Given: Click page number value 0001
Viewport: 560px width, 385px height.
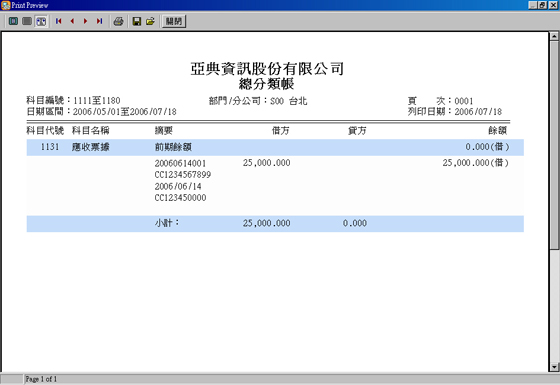Looking at the screenshot, I should pyautogui.click(x=464, y=101).
